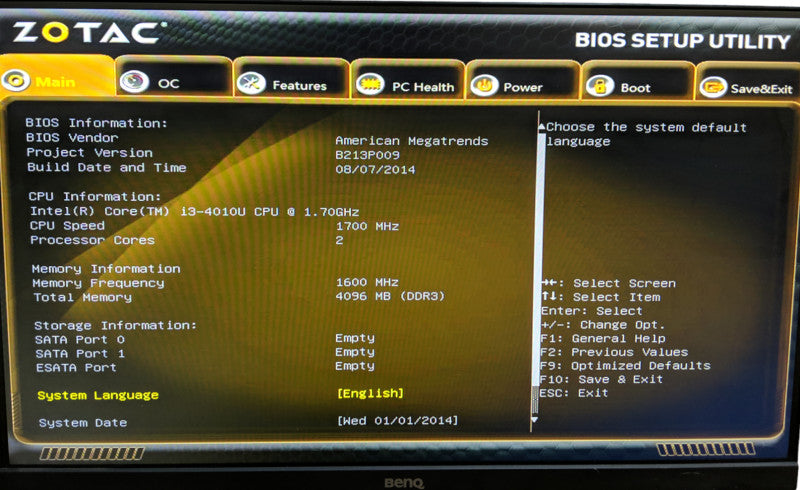Click the Main tab disc icon
The height and width of the screenshot is (490, 800).
(16, 80)
